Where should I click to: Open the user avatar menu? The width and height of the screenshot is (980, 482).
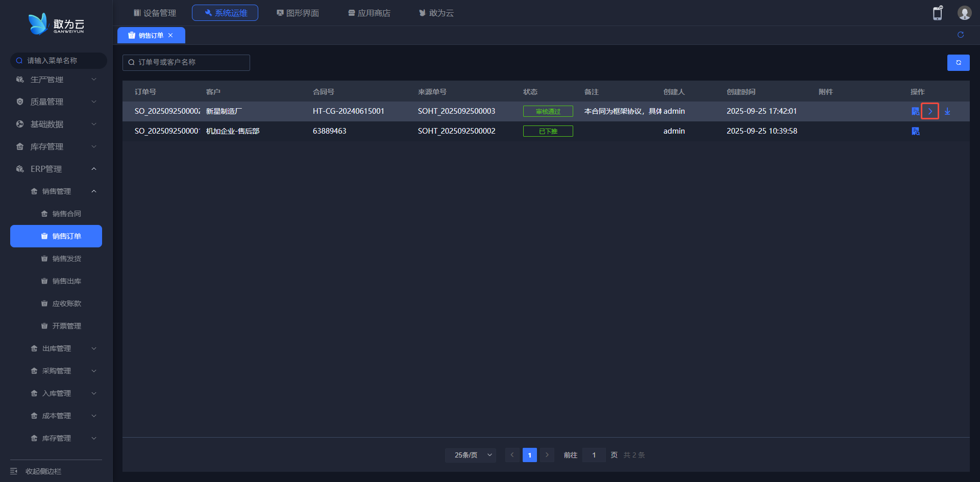click(964, 13)
